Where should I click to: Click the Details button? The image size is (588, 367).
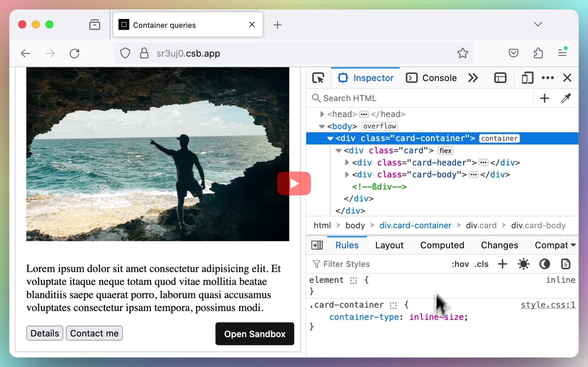pos(45,333)
